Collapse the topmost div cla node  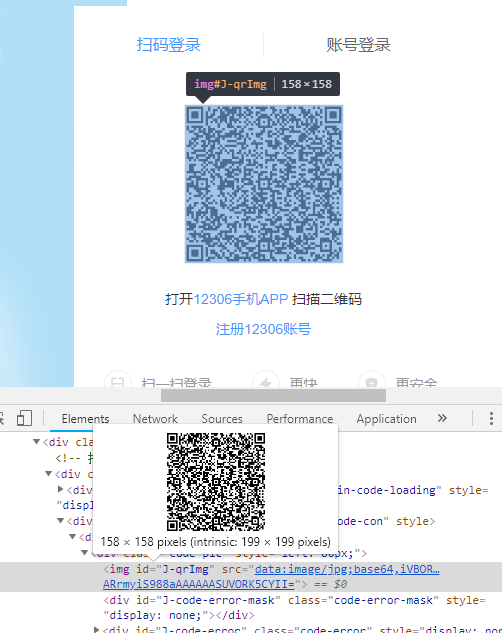(37, 442)
